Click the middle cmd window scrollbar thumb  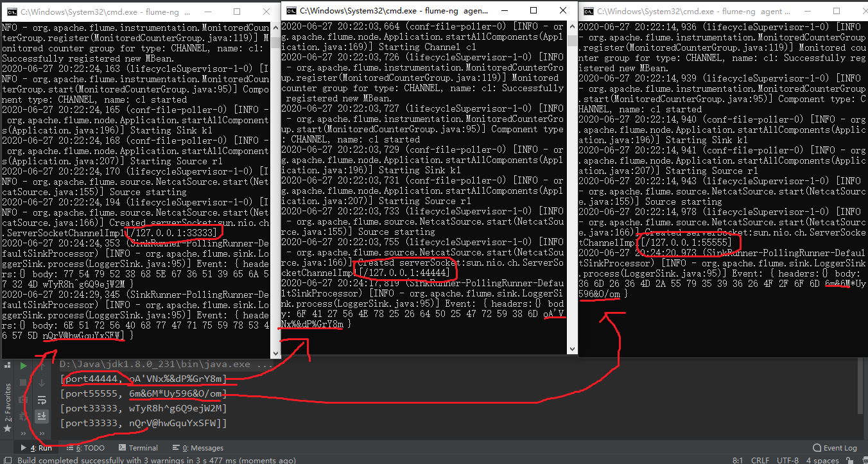[x=572, y=40]
